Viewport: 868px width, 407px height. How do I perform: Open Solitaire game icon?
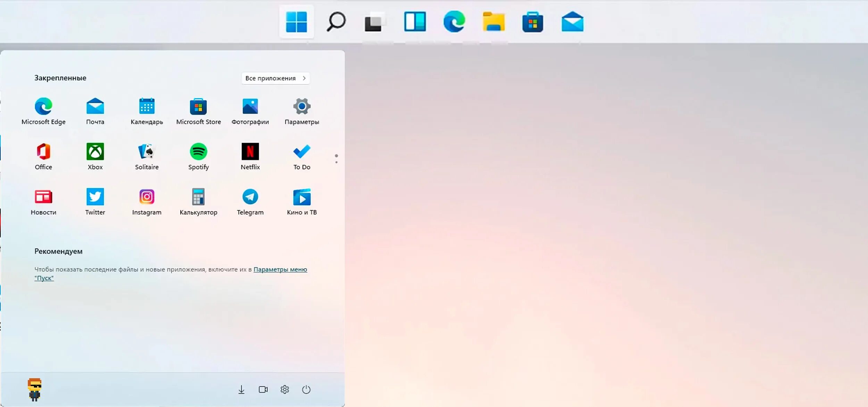point(147,152)
